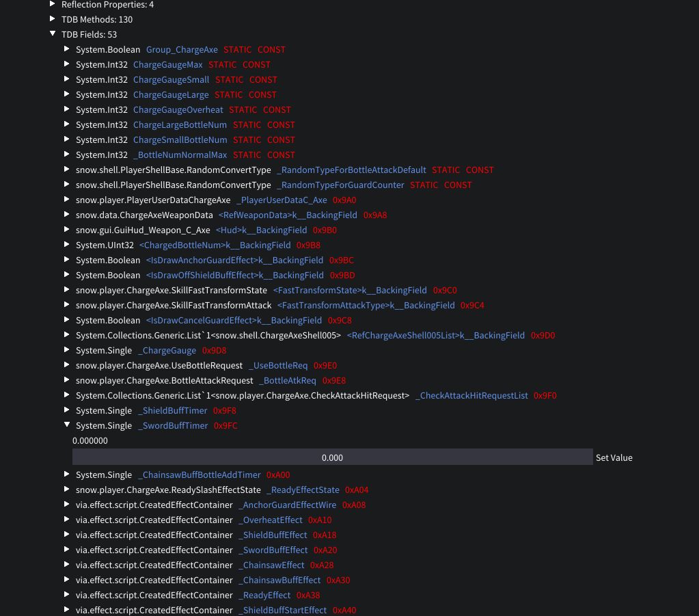Viewport: 699px width, 616px height.
Task: Collapse the TDB Fields: 53 section
Action: 53,34
